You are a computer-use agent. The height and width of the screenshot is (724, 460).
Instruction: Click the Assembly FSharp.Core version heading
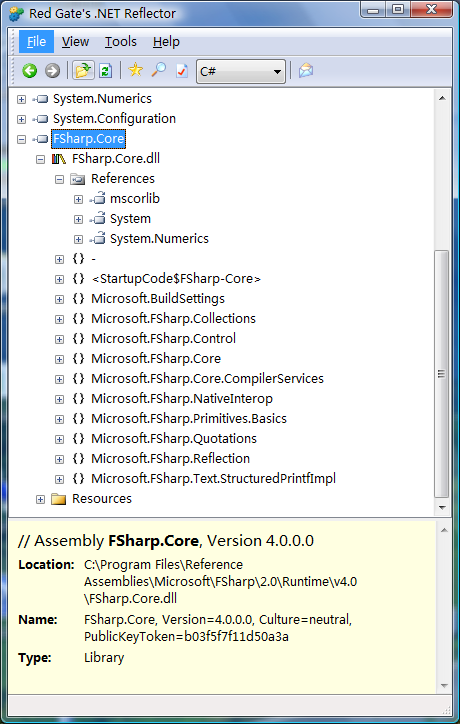166,541
